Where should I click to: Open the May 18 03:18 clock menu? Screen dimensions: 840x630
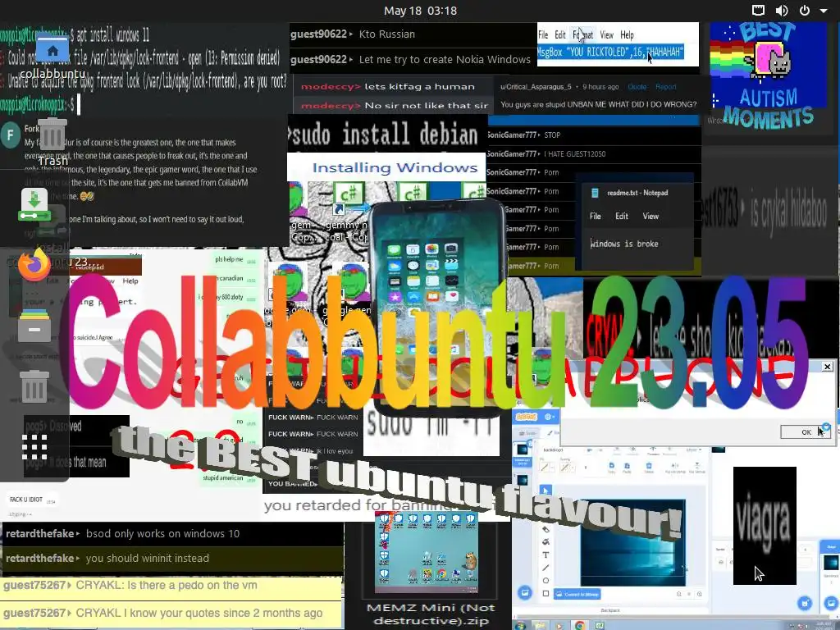(x=420, y=10)
